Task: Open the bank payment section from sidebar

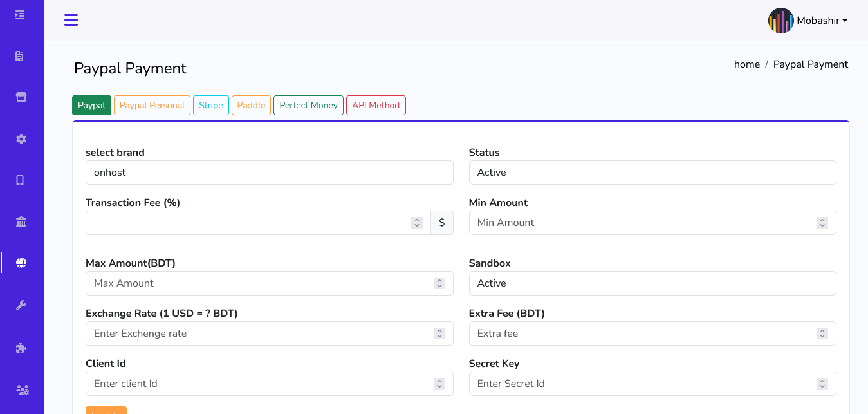Action: click(x=21, y=221)
